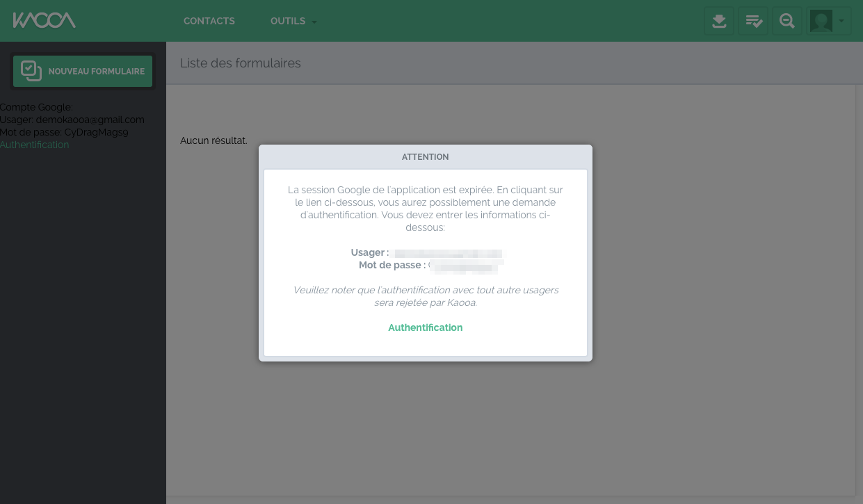Screen dimensions: 863x504
Task: Click the Liste des formulaires heading
Action: [x=241, y=63]
